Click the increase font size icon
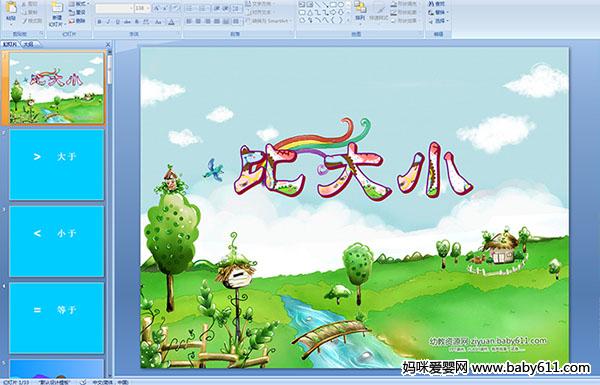The height and width of the screenshot is (385, 600). coord(157,8)
